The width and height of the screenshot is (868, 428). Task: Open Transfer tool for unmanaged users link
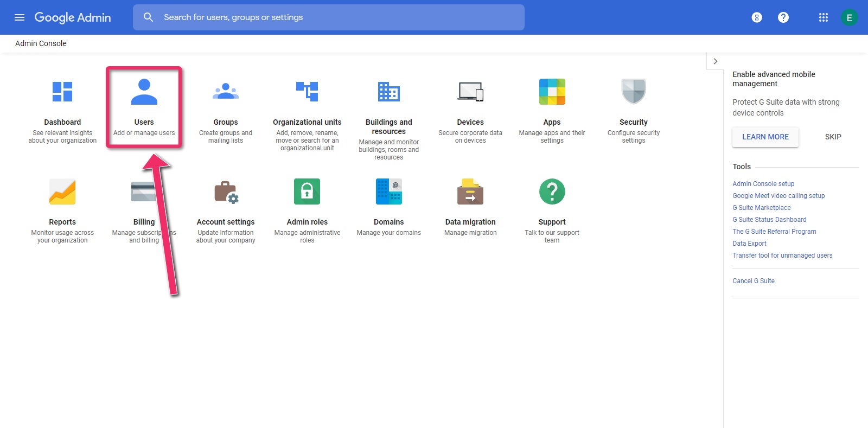pos(782,255)
